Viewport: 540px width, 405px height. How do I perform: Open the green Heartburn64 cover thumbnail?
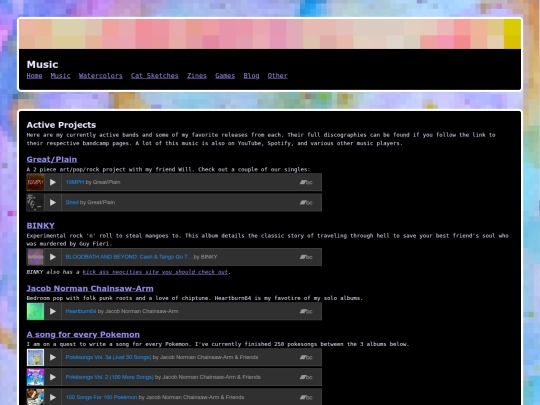click(35, 311)
